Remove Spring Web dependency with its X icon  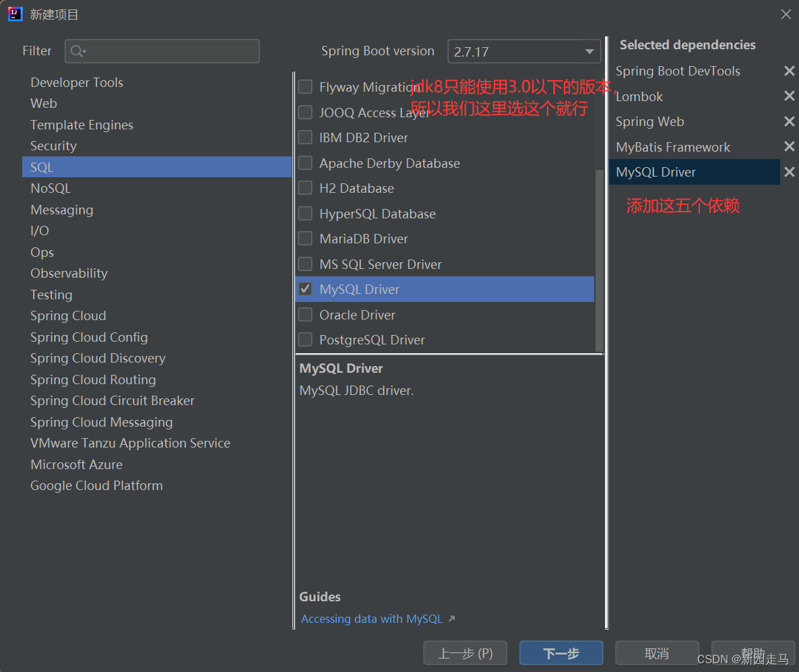[x=789, y=121]
